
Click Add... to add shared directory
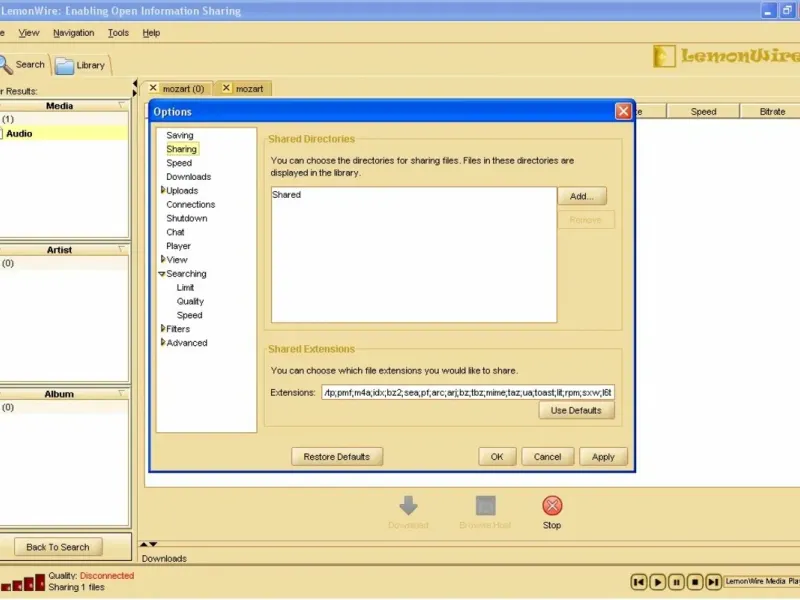(582, 196)
